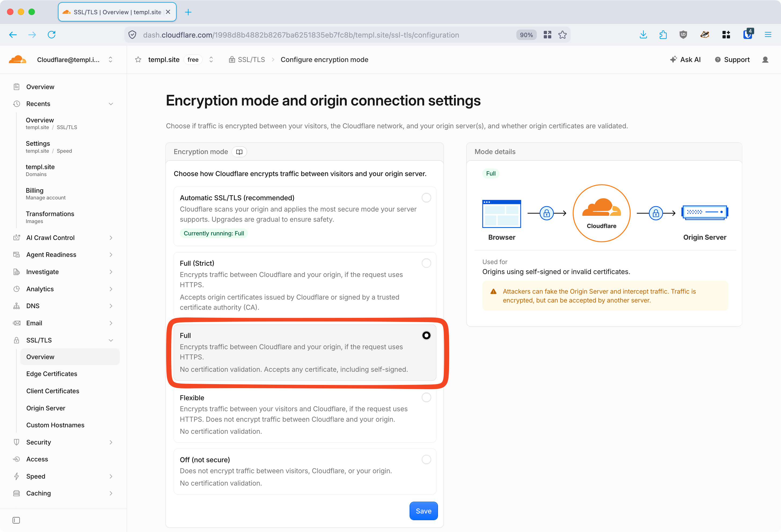The height and width of the screenshot is (532, 781).
Task: Open Origin Server page
Action: (46, 408)
